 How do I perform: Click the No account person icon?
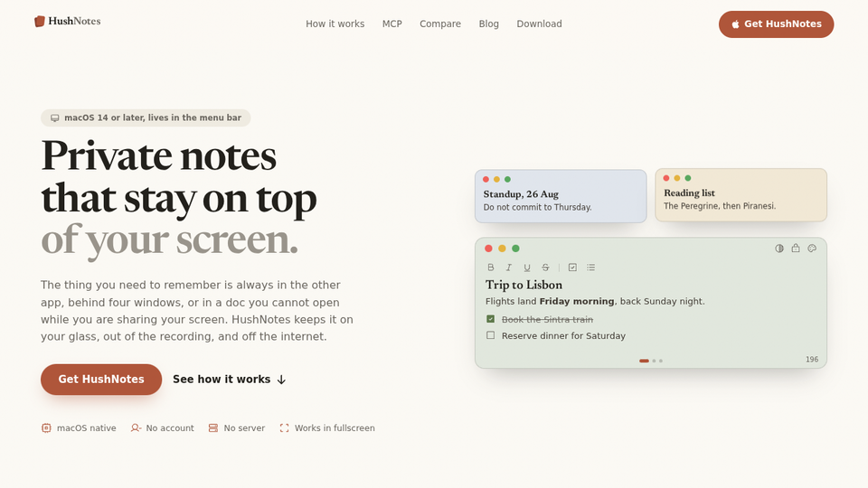[x=136, y=427]
